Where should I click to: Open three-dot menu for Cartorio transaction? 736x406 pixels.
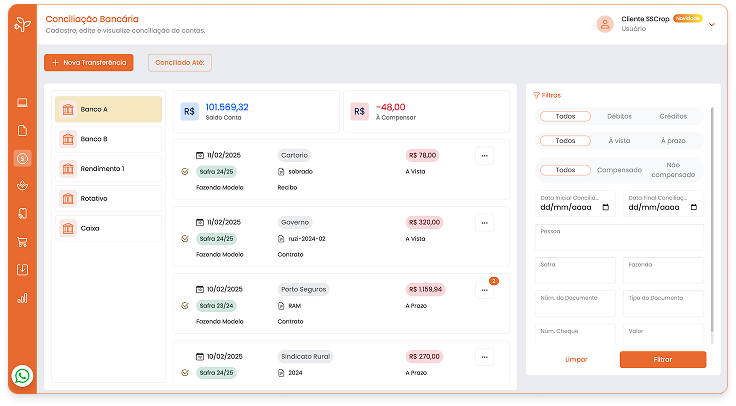tap(484, 155)
